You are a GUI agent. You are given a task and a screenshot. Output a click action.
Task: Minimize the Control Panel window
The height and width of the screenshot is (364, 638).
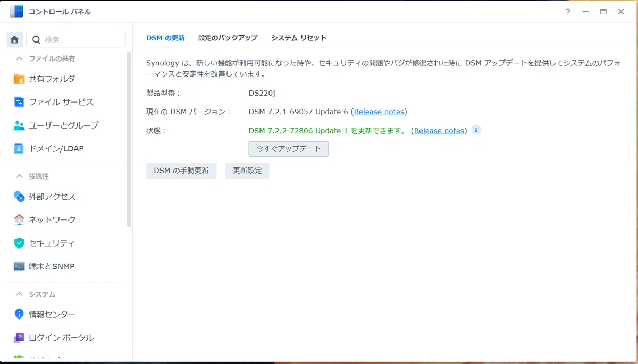point(586,12)
